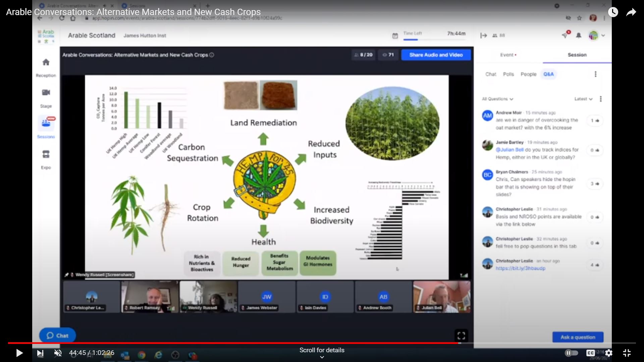Click the 8/20 participants indicator
Screen dimensions: 644x362
tap(364, 55)
